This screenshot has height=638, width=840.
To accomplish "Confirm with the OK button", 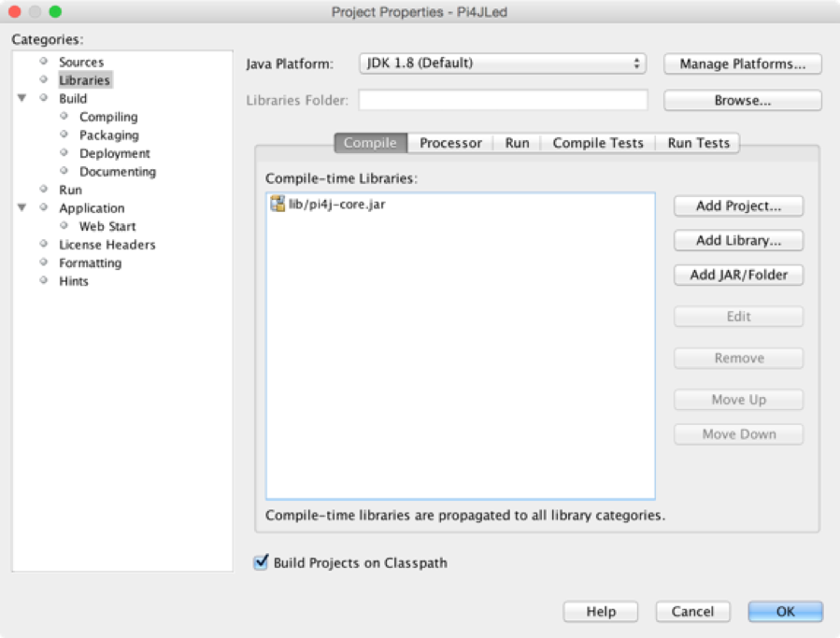I will (786, 611).
